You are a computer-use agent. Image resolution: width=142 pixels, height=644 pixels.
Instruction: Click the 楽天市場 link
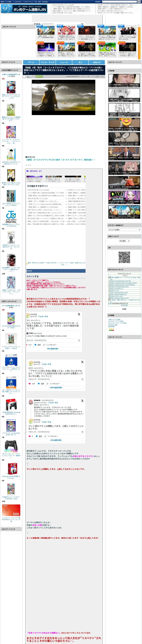tap(111, 327)
